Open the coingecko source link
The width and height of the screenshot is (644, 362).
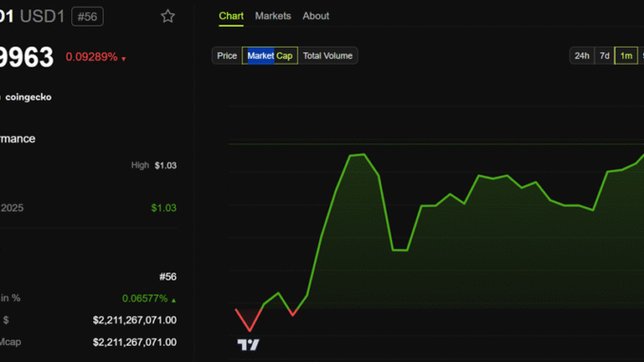tap(28, 97)
